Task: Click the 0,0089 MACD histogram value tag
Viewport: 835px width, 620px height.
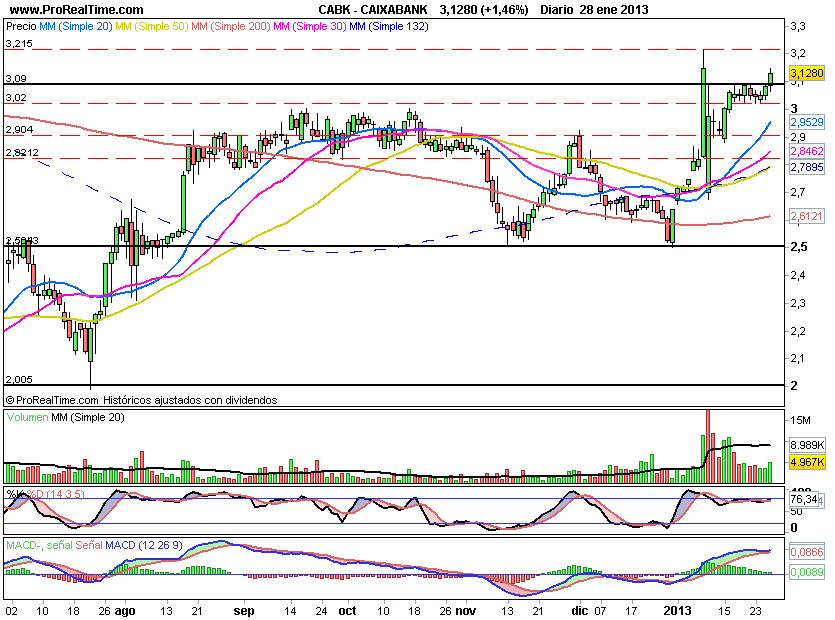Action: point(807,573)
